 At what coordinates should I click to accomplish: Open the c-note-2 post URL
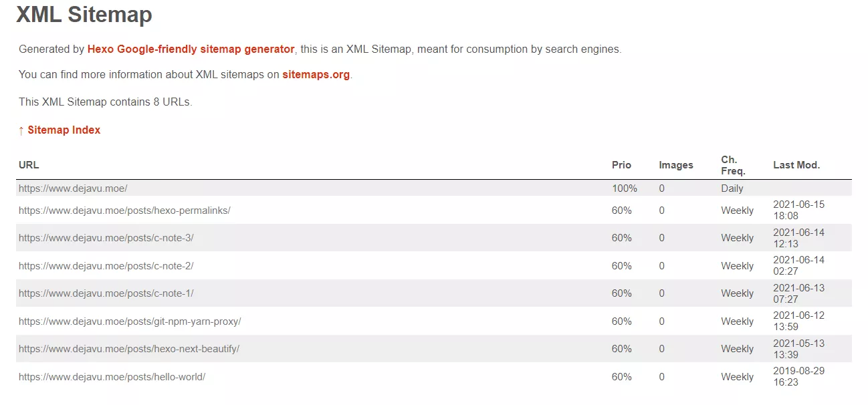pyautogui.click(x=106, y=266)
